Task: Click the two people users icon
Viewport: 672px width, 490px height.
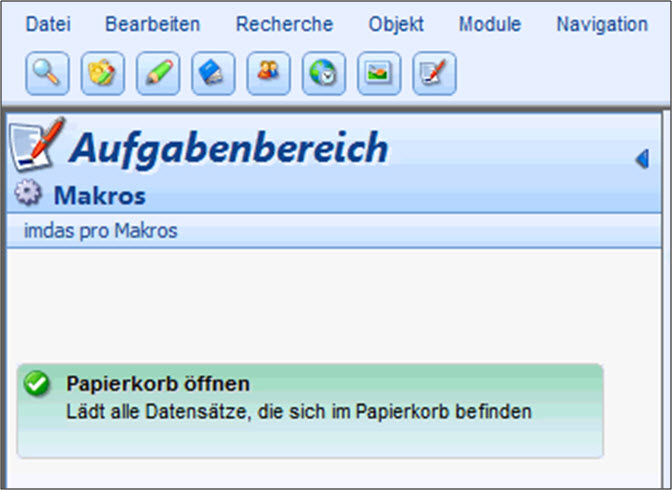Action: 268,73
